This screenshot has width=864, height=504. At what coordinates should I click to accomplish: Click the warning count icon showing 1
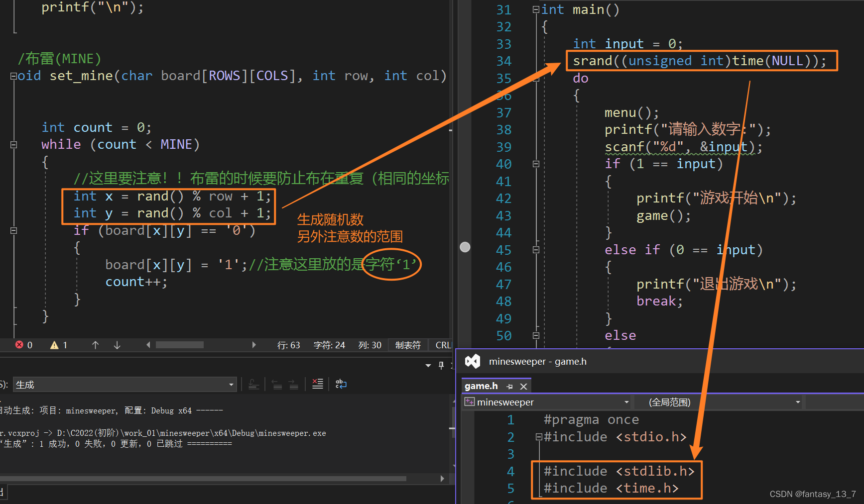(54, 345)
